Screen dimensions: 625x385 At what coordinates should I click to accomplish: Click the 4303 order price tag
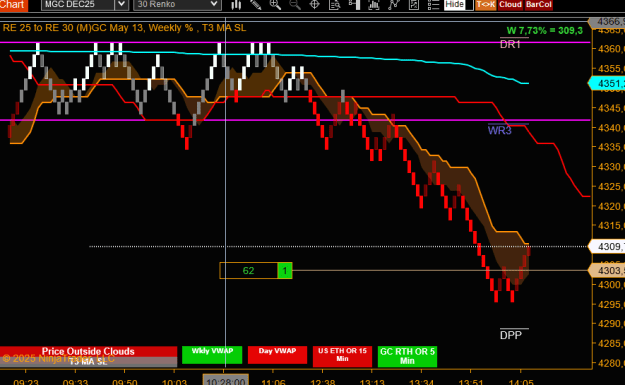607,271
